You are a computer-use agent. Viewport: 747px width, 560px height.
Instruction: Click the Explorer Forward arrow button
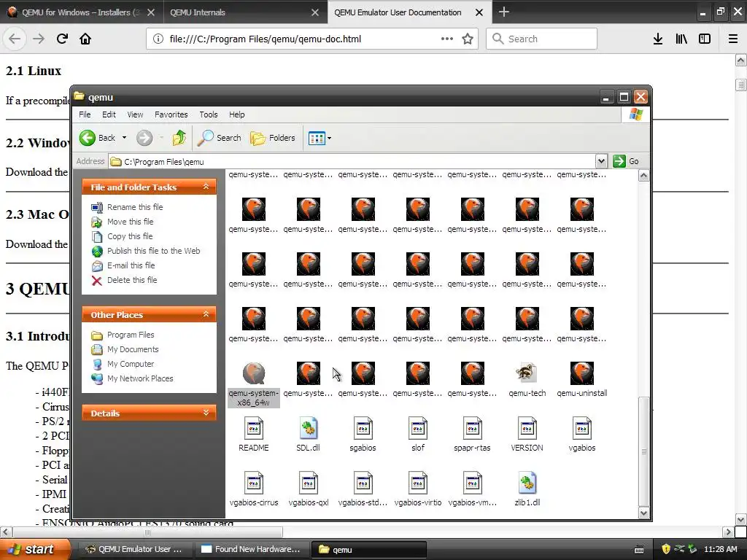144,138
